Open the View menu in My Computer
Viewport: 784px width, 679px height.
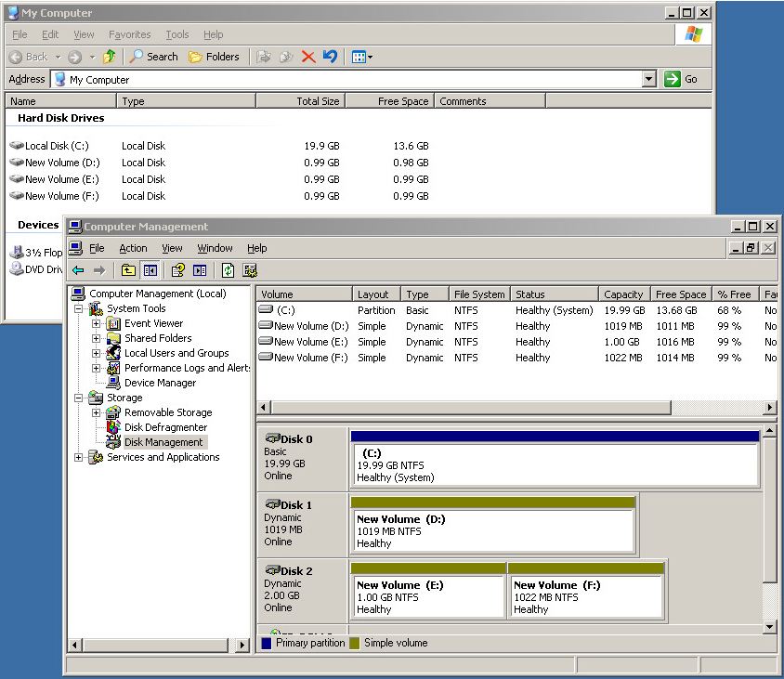pos(84,34)
